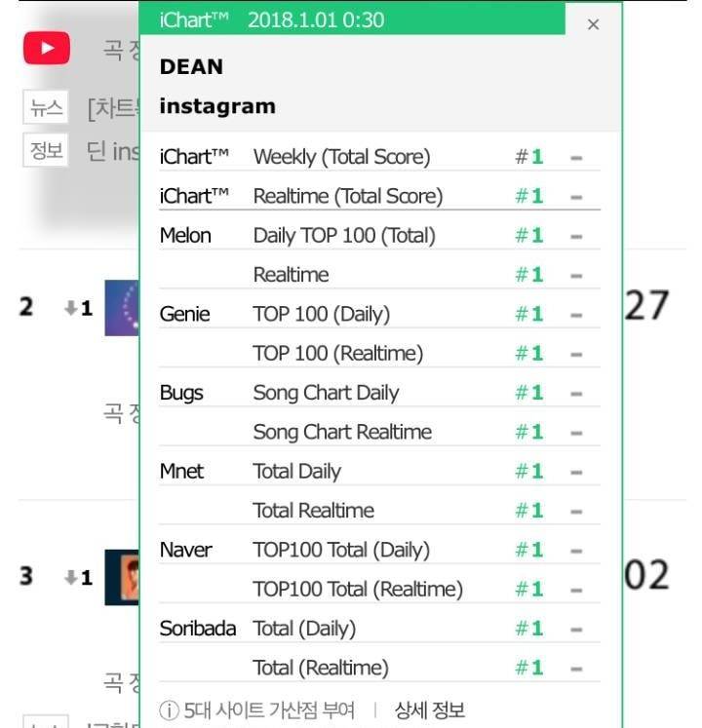The image size is (702, 728).
Task: Click the Genie TOP 100 (Realtime) row
Action: 379,353
